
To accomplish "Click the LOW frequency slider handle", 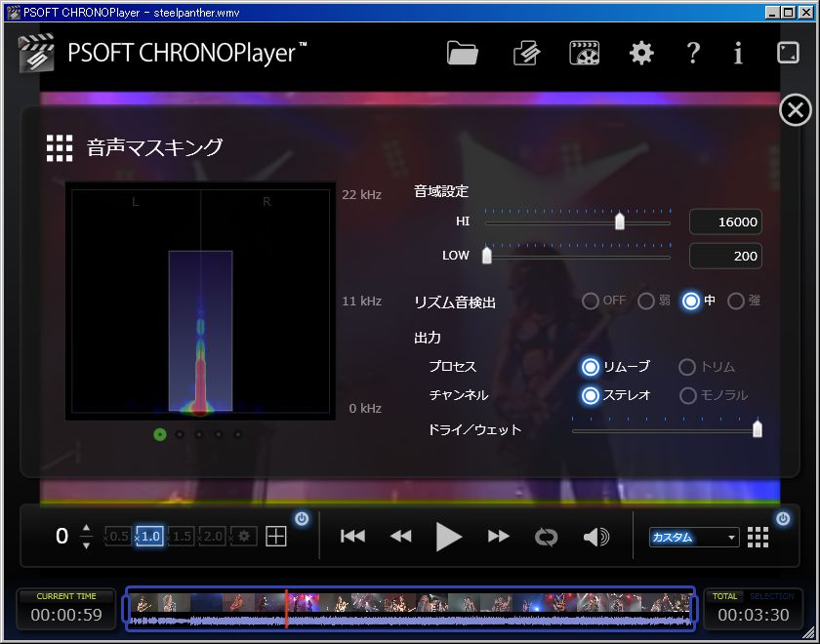I will 487,255.
